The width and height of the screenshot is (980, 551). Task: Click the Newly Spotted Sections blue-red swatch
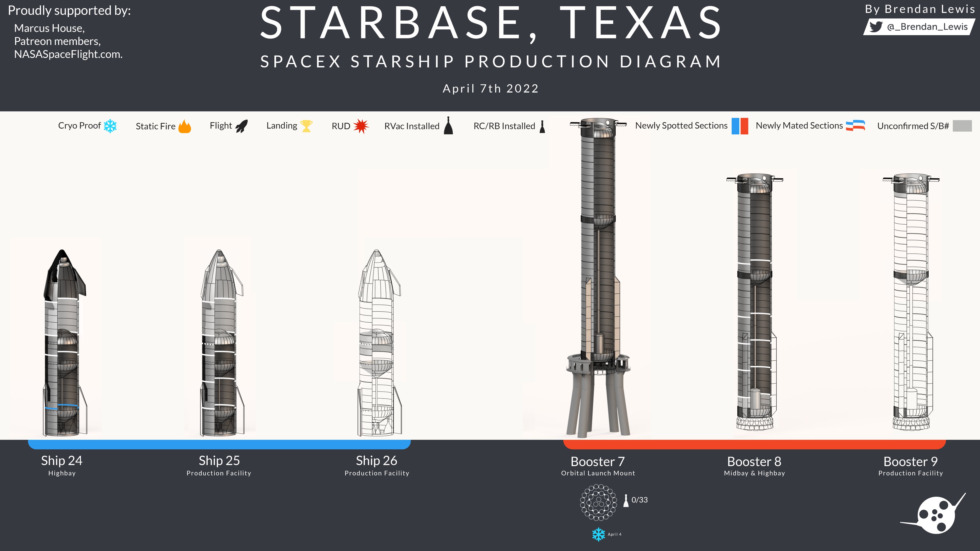click(x=740, y=126)
